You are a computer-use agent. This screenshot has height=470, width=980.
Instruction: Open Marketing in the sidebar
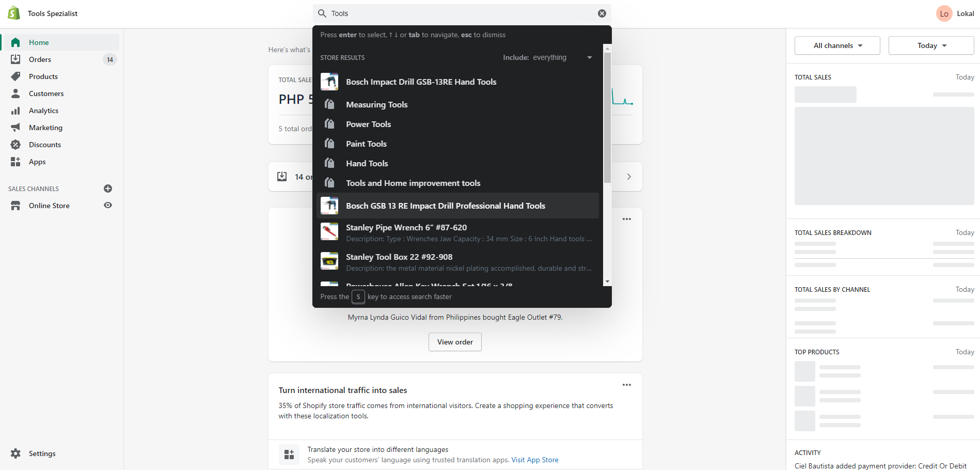point(45,128)
